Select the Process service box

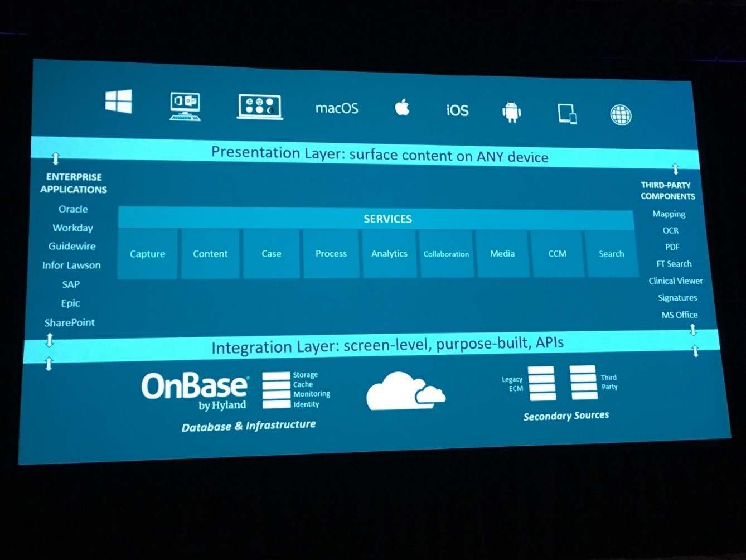click(331, 254)
